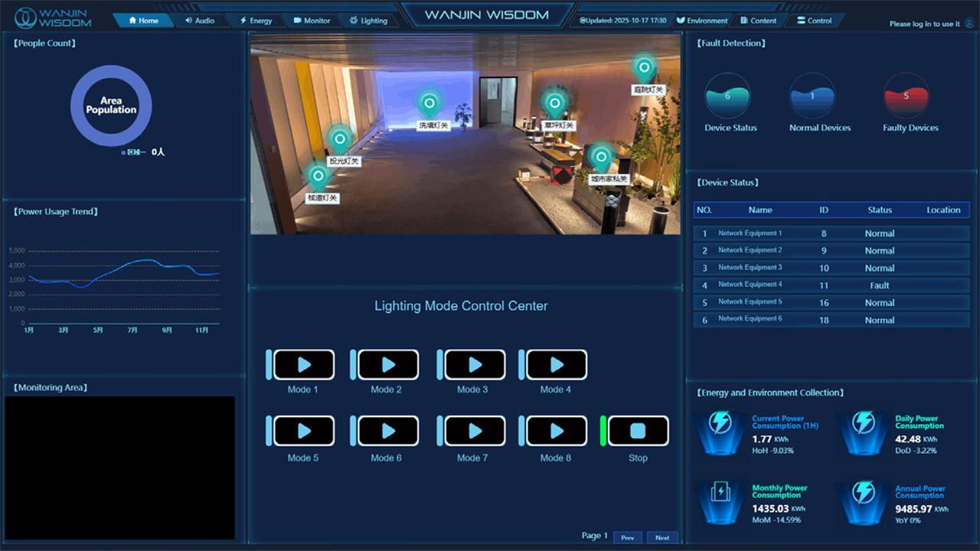
Task: Click the 'Please log in to use it' link
Action: tap(924, 24)
